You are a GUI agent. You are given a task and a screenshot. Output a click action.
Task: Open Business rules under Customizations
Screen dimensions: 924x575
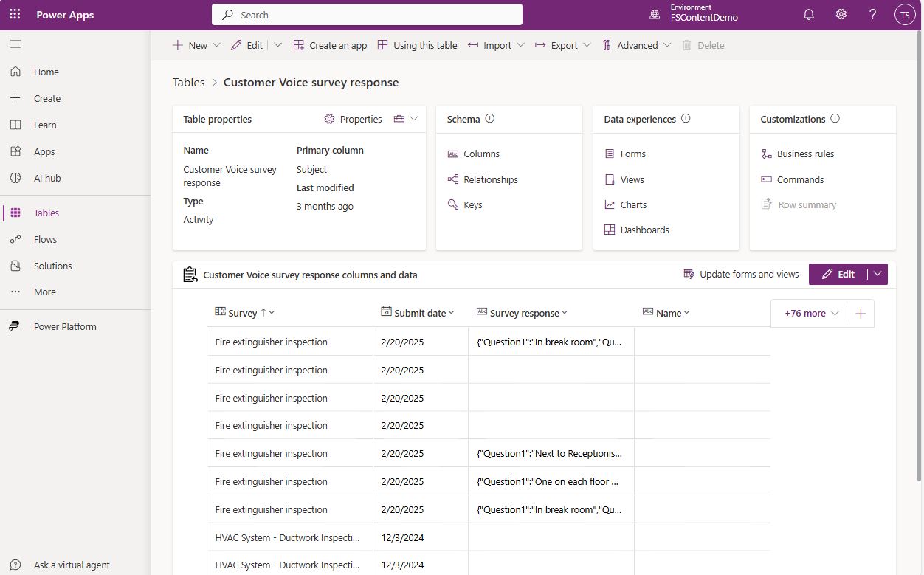[x=804, y=154]
